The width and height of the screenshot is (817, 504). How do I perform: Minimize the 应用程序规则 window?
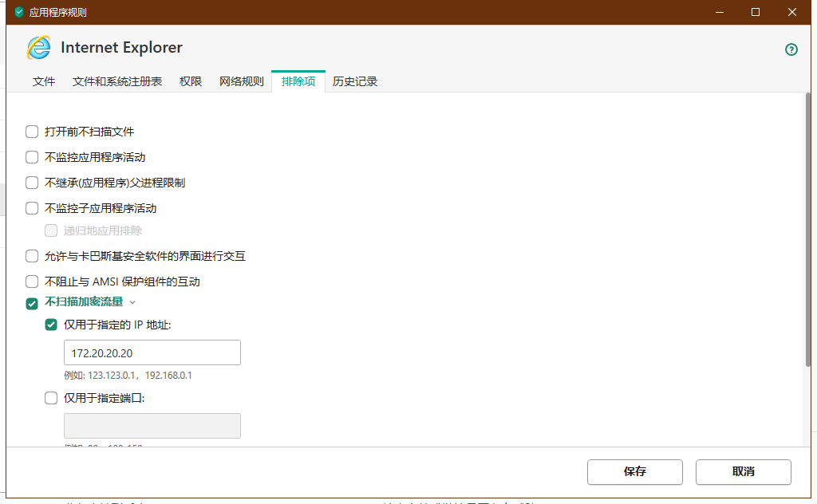click(720, 12)
